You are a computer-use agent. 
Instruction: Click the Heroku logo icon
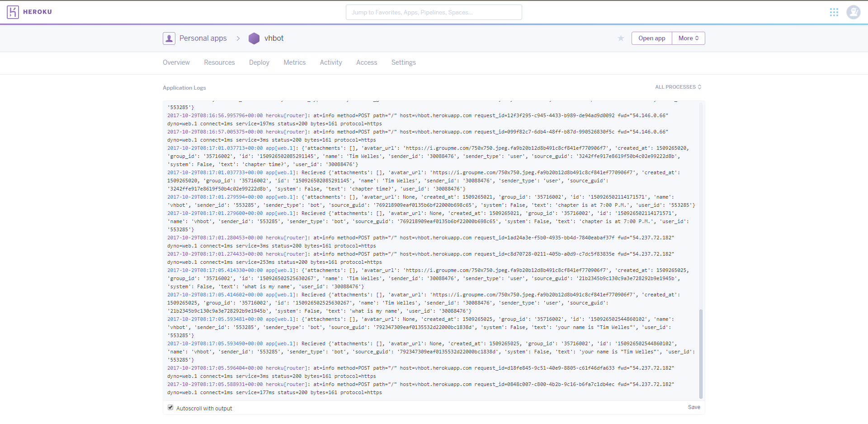(x=13, y=12)
